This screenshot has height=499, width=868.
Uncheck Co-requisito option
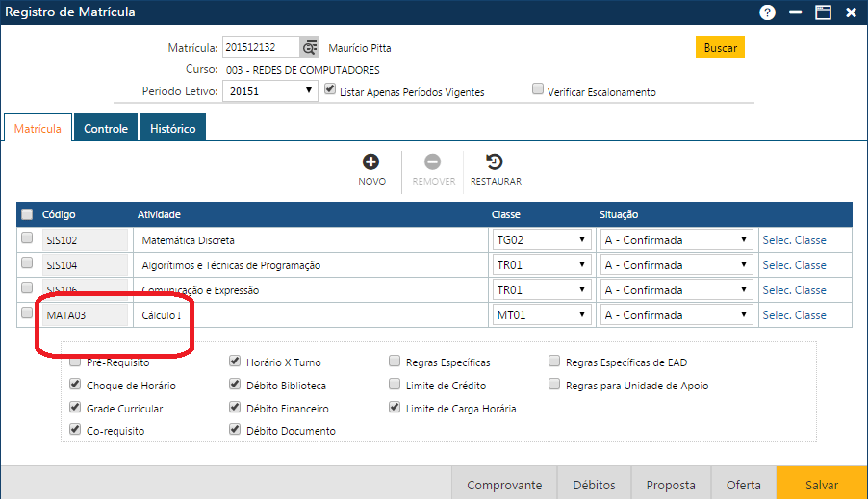point(75,429)
